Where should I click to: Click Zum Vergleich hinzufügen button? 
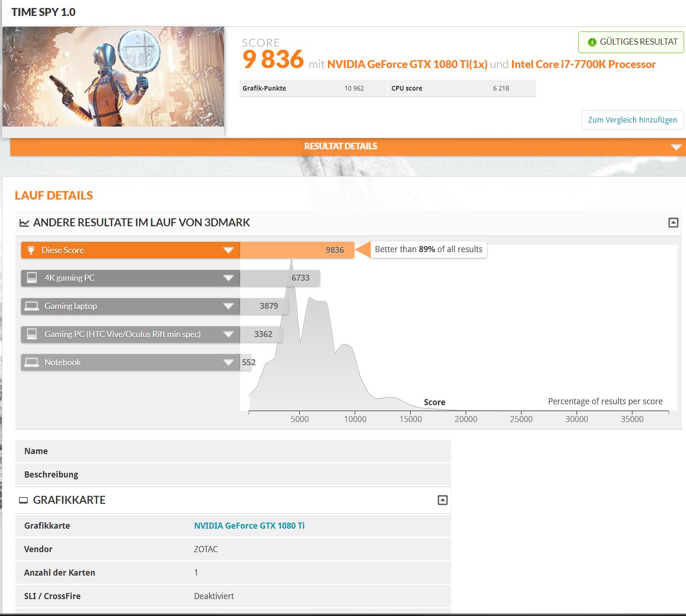(632, 120)
